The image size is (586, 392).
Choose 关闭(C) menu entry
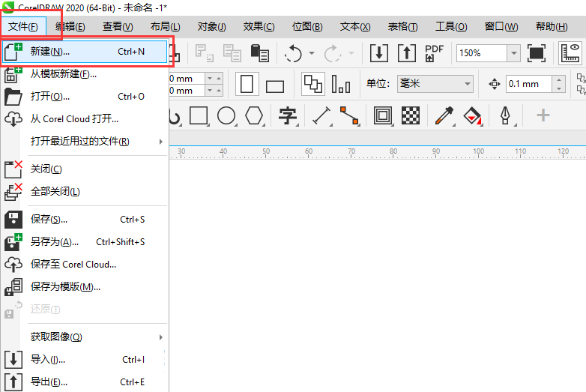pos(85,169)
